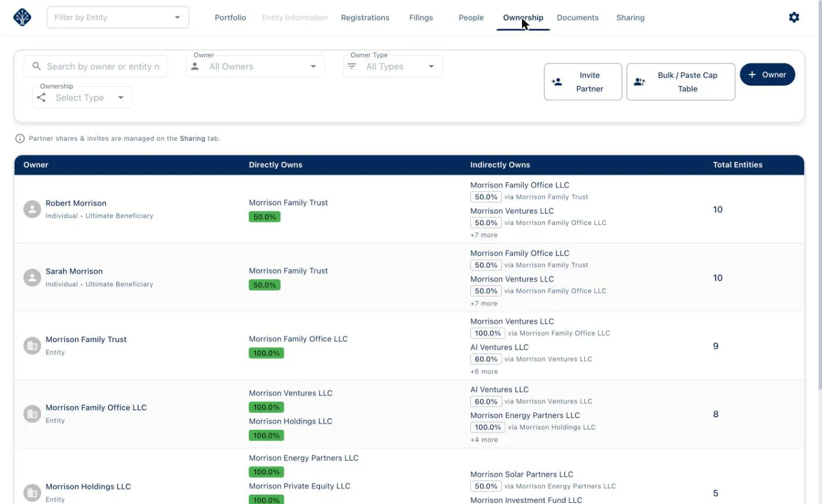Image resolution: width=822 pixels, height=504 pixels.
Task: Open the Filings tab
Action: pos(421,18)
